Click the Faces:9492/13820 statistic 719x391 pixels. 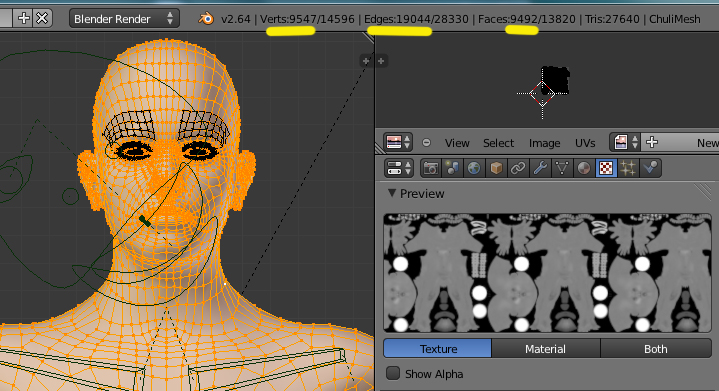[526, 19]
